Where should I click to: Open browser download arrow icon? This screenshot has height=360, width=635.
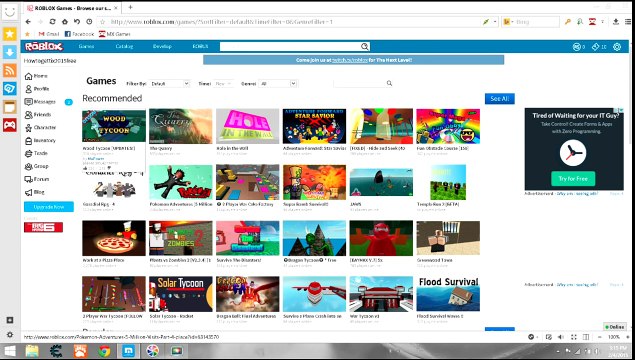point(616,22)
